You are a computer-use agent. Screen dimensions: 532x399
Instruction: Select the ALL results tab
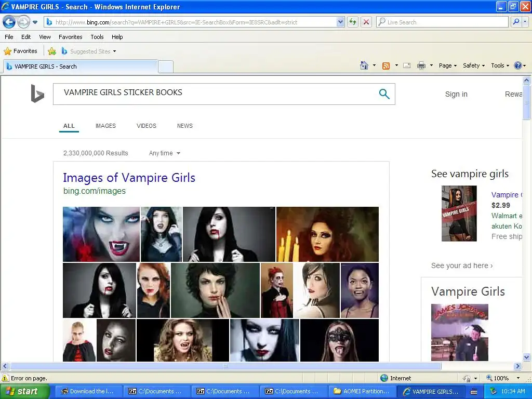click(x=69, y=126)
